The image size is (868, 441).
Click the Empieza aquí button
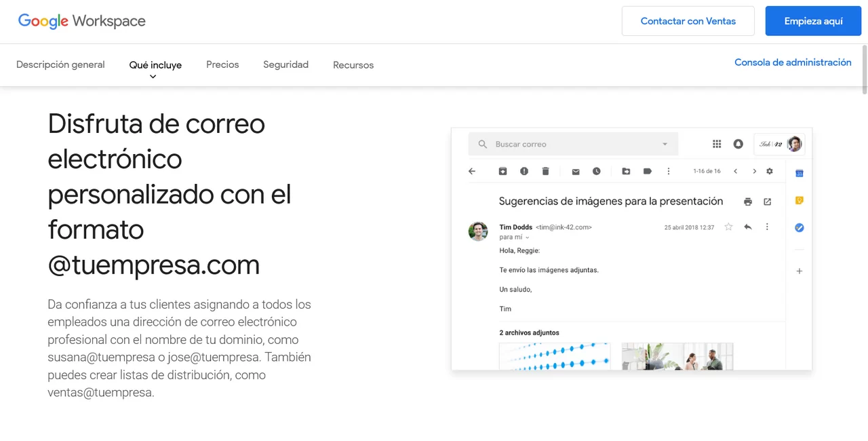[x=814, y=21]
